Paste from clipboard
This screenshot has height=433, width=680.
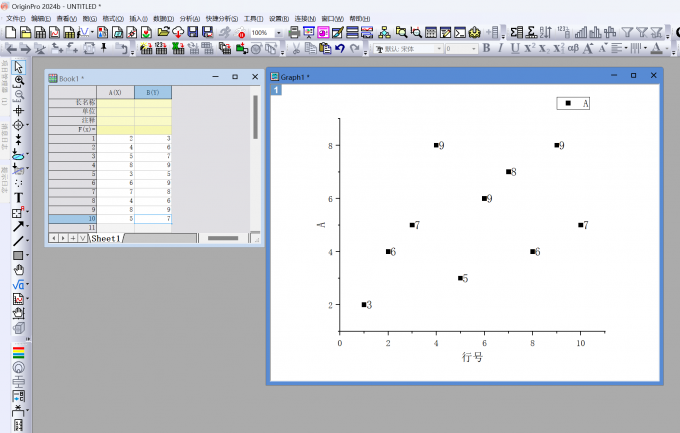(x=325, y=48)
